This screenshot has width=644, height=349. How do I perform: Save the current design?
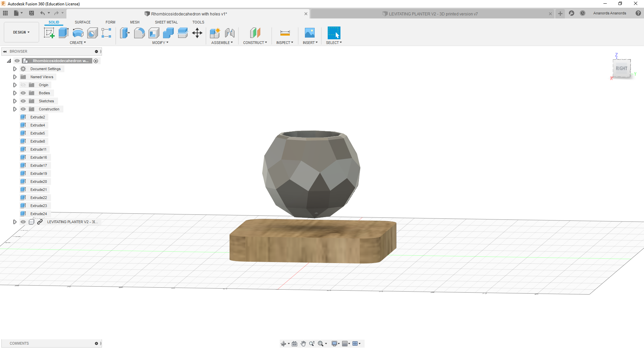pos(32,13)
